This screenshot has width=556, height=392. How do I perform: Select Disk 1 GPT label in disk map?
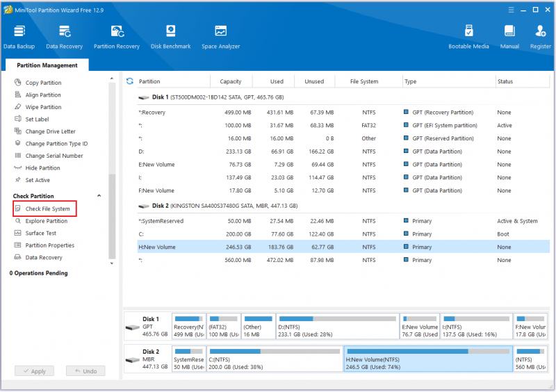click(x=147, y=326)
